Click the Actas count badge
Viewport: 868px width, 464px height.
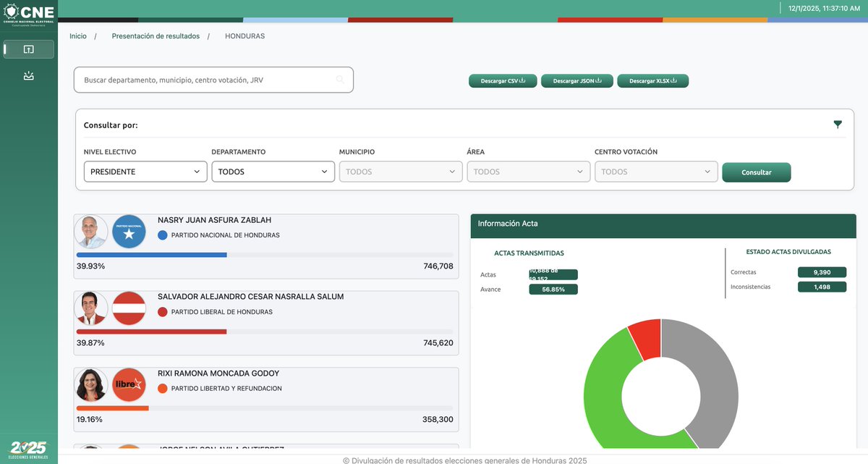(x=553, y=274)
